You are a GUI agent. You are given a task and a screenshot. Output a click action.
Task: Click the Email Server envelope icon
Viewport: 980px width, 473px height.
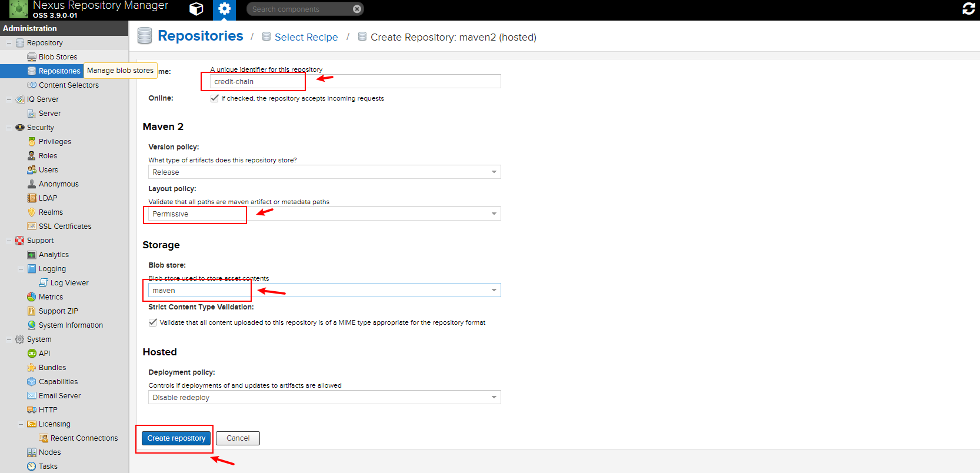32,396
